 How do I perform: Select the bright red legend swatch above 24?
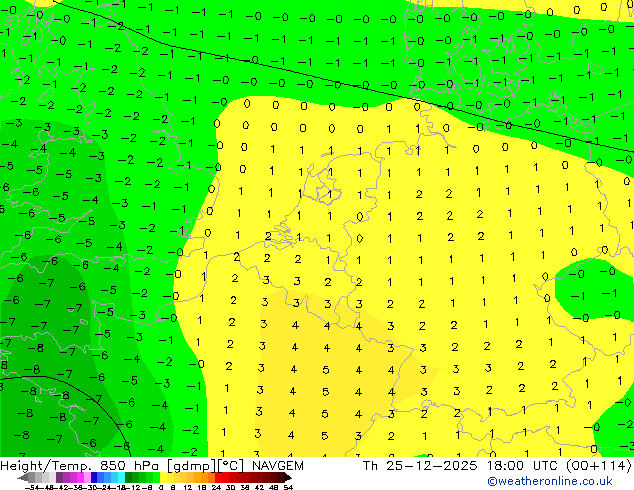[x=218, y=477]
